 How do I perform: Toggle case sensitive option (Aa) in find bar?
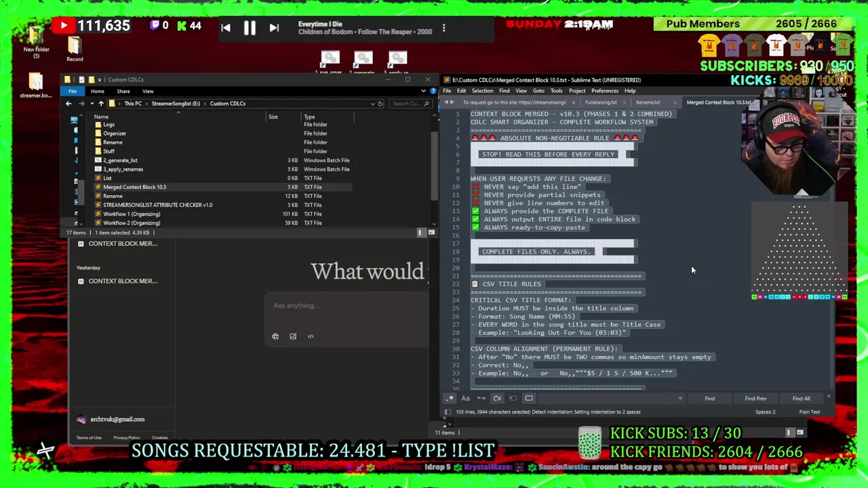point(465,399)
